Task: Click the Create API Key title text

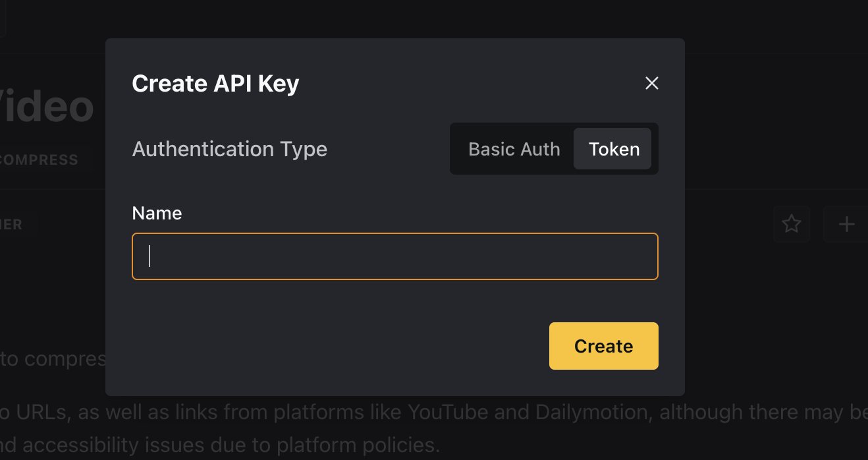Action: click(x=215, y=84)
